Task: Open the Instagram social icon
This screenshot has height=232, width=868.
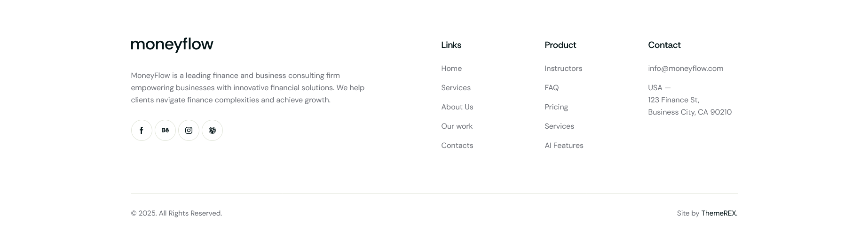Action: (x=189, y=131)
